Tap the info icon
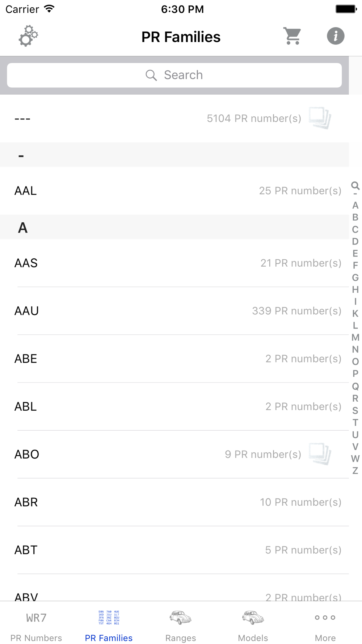 tap(336, 36)
